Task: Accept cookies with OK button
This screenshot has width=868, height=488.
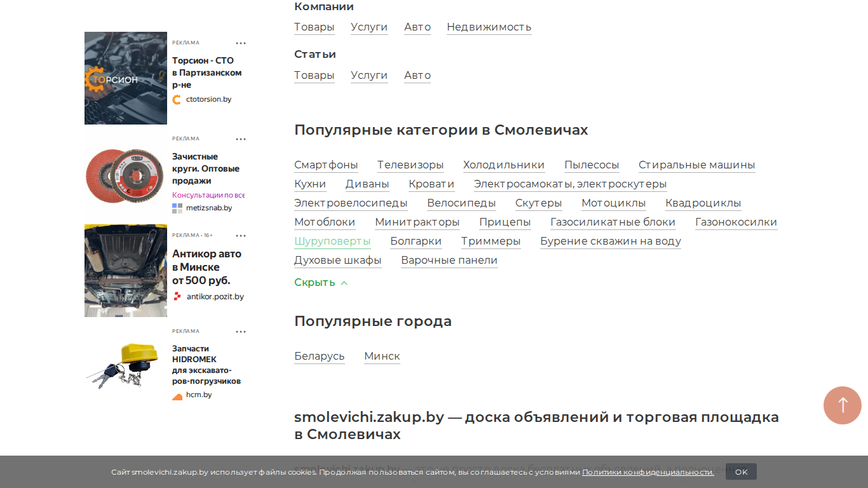Action: click(741, 471)
